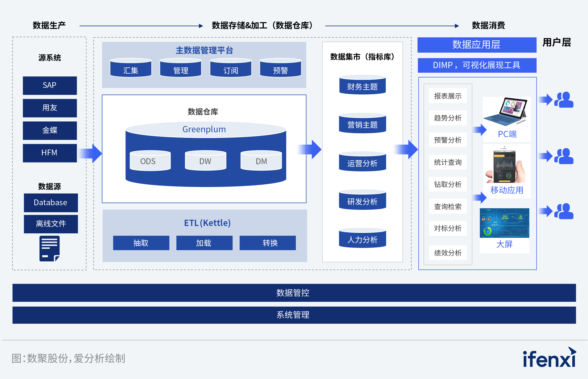Select the ODS storage cylinder
Viewport: 588px width, 379px height.
pyautogui.click(x=150, y=161)
